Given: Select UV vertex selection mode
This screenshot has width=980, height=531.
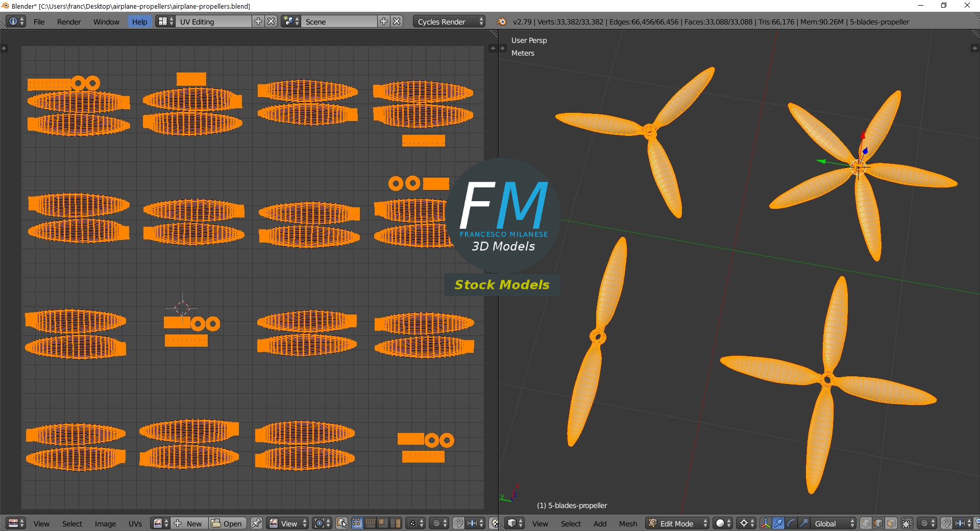Looking at the screenshot, I should click(357, 523).
